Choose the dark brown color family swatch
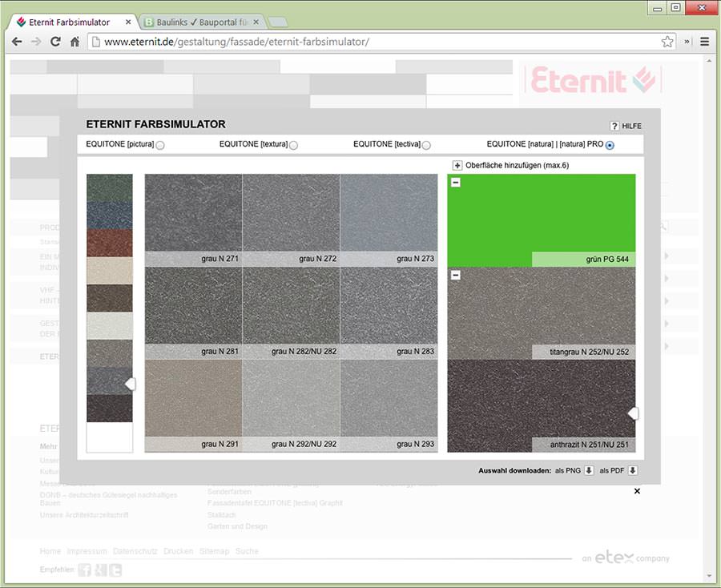This screenshot has width=721, height=588. [x=110, y=298]
